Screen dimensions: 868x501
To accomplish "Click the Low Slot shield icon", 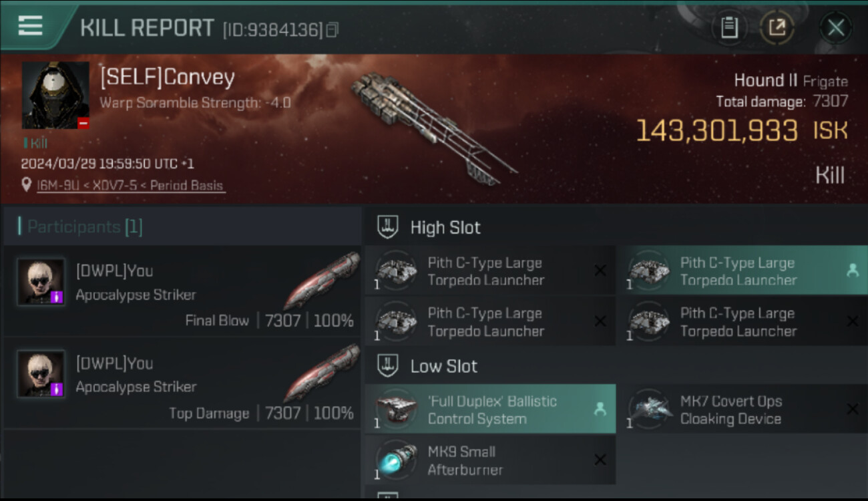I will [x=388, y=366].
